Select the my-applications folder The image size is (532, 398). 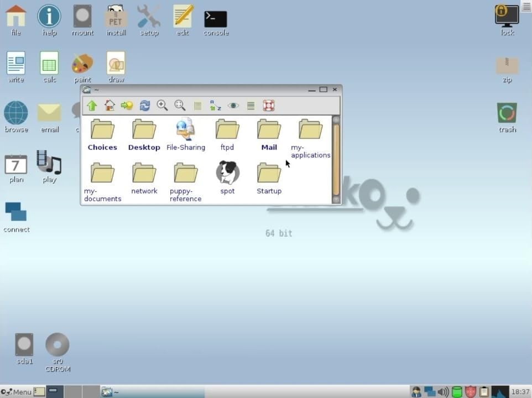click(310, 138)
